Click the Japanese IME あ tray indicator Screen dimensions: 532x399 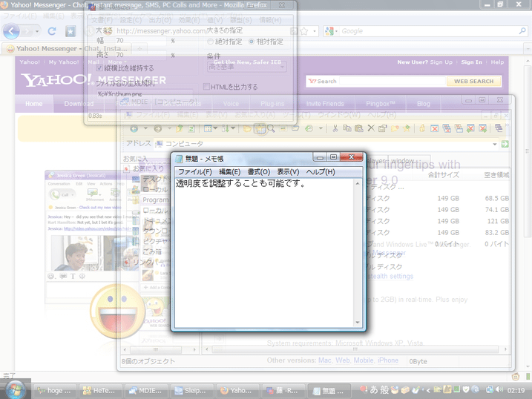[374, 390]
